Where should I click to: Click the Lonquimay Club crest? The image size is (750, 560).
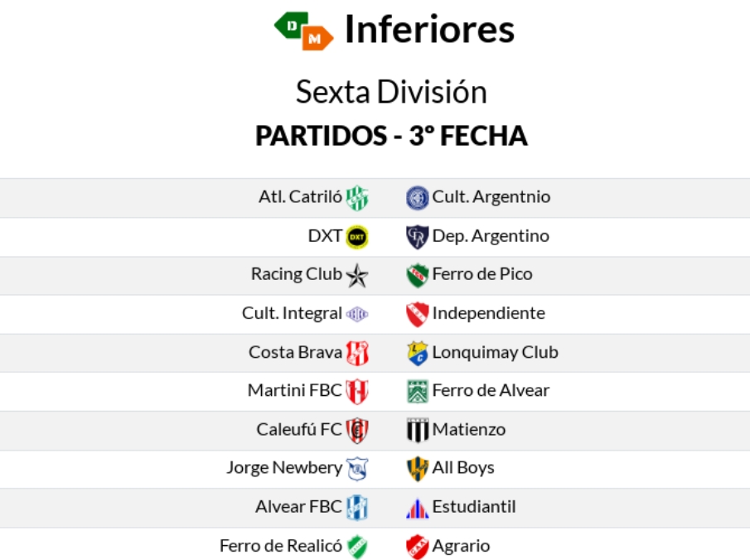click(x=417, y=353)
